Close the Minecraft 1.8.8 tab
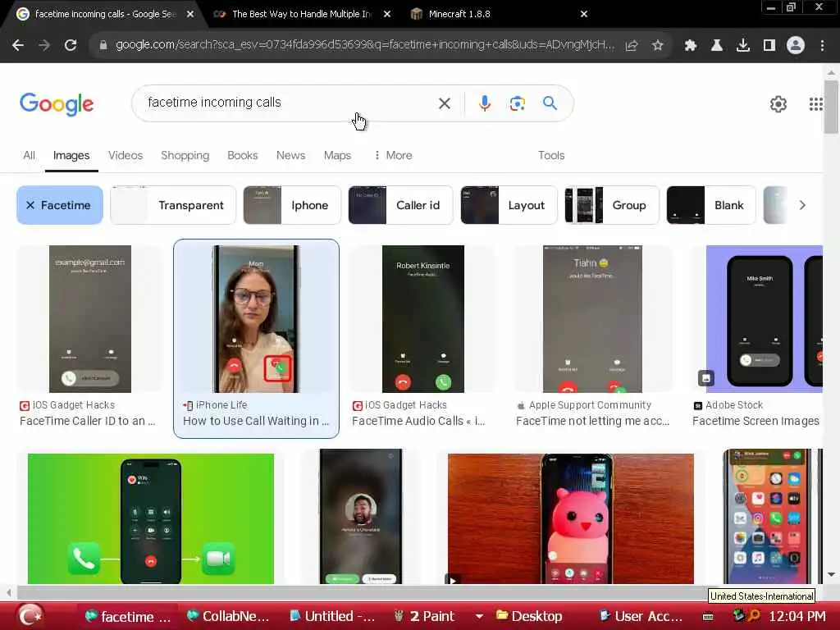This screenshot has height=630, width=840. pyautogui.click(x=584, y=15)
